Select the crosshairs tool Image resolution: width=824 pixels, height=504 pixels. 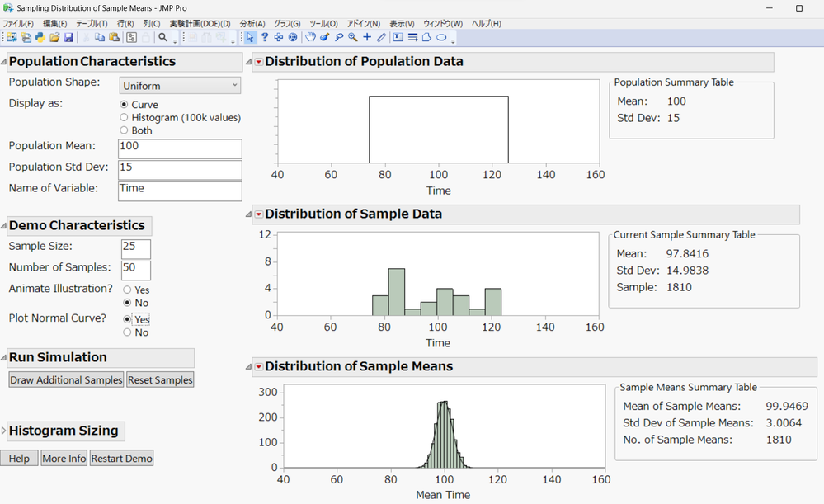(367, 38)
